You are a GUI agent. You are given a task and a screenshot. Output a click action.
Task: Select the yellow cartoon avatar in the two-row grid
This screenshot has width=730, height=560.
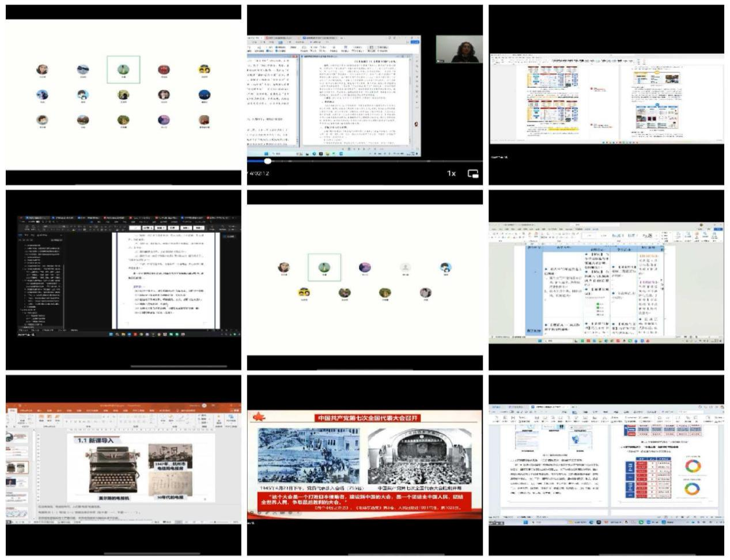point(304,292)
